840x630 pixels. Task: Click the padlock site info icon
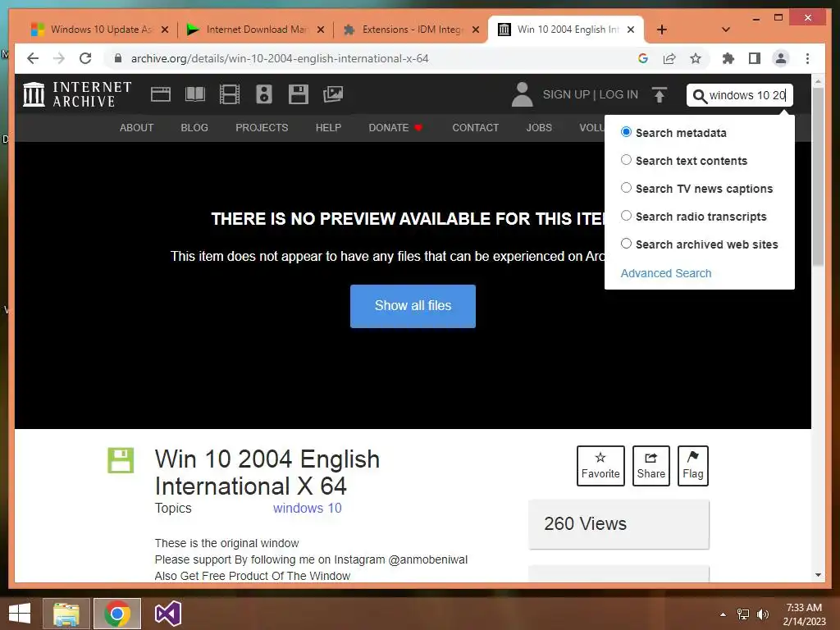pyautogui.click(x=118, y=58)
